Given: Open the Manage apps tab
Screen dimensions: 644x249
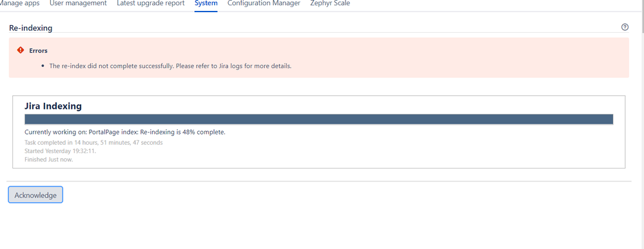Looking at the screenshot, I should click(x=20, y=3).
